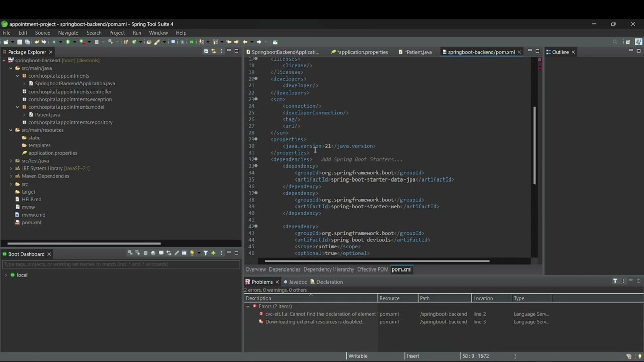Select pom.xml in Package Explorer
The height and width of the screenshot is (362, 644).
pos(31,222)
